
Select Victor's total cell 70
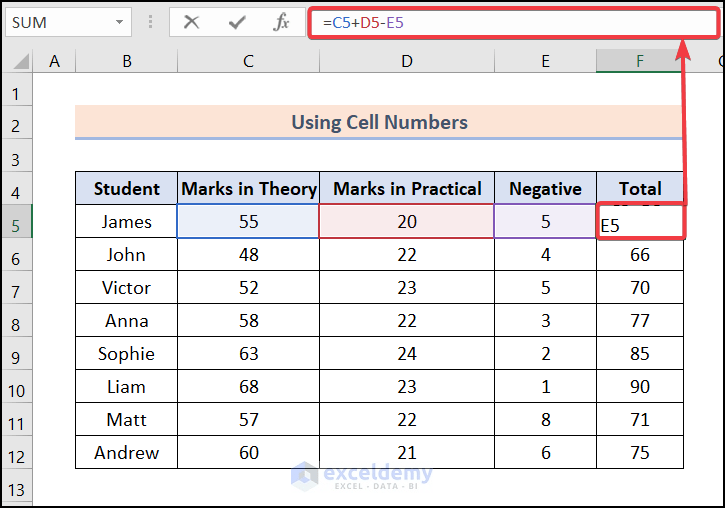[x=640, y=288]
